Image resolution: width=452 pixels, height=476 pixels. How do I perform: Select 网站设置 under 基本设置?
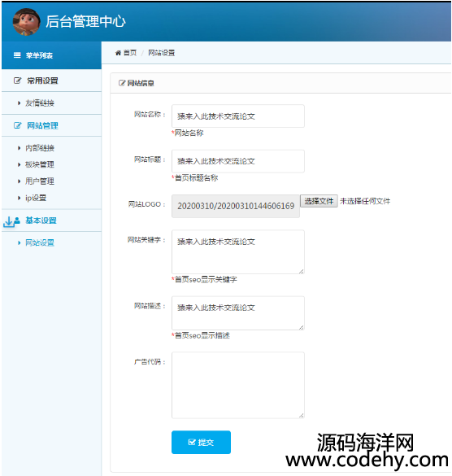(40, 242)
